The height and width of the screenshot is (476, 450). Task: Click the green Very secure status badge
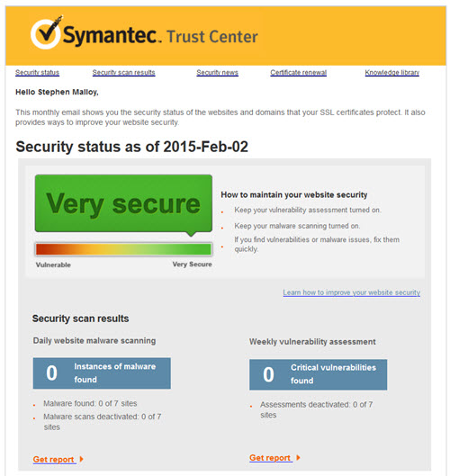pos(123,203)
